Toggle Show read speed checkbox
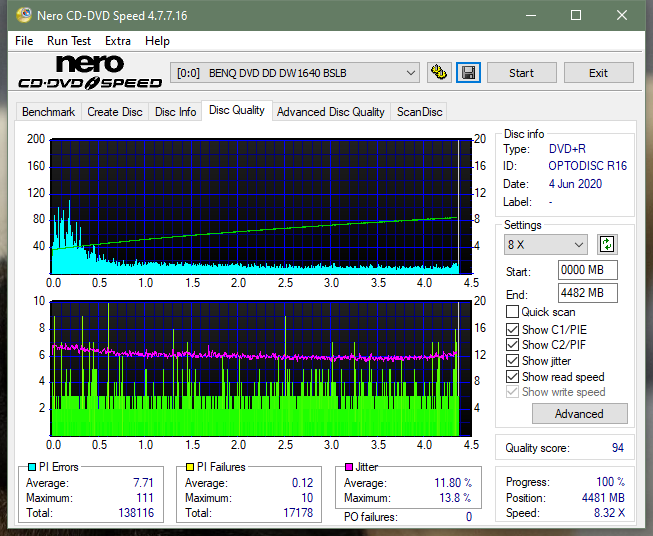Image resolution: width=653 pixels, height=536 pixels. coord(512,376)
